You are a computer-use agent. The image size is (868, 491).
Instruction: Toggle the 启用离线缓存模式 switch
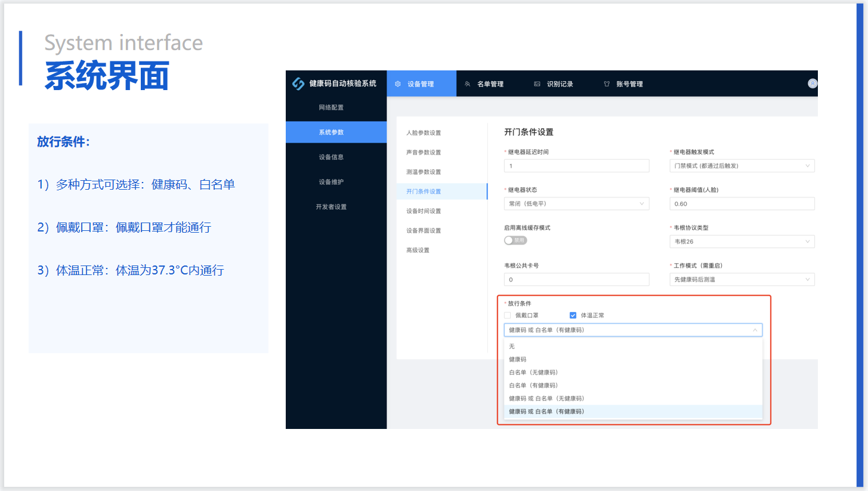click(515, 240)
